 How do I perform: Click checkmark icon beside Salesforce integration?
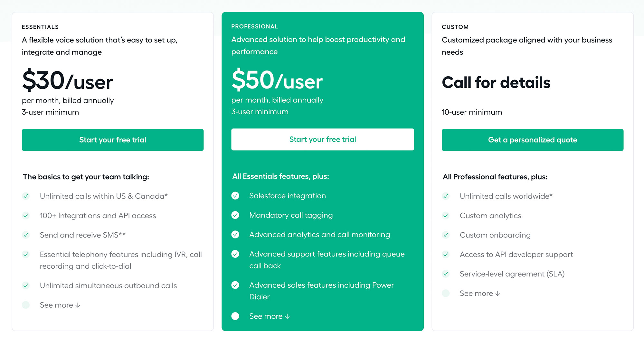(235, 196)
